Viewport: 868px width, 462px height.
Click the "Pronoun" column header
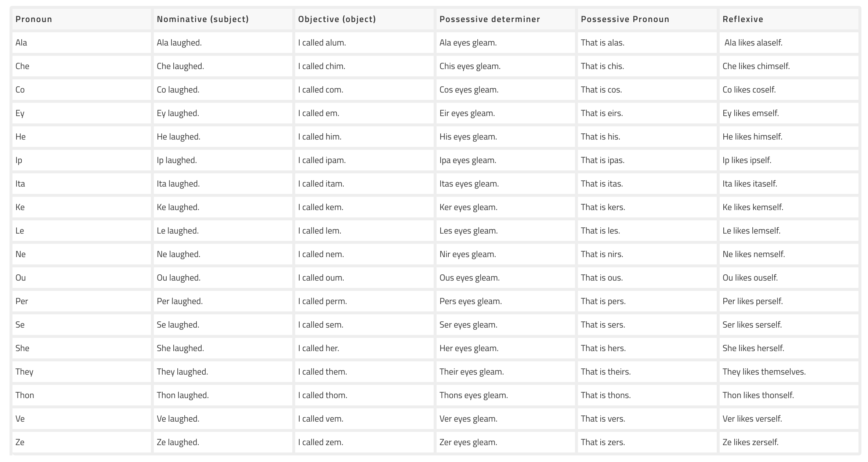tap(34, 19)
